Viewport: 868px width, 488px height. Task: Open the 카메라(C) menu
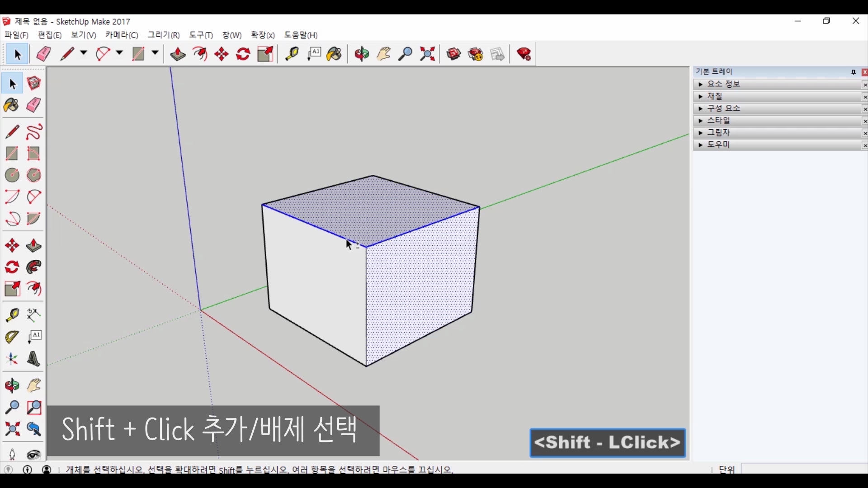pos(122,35)
